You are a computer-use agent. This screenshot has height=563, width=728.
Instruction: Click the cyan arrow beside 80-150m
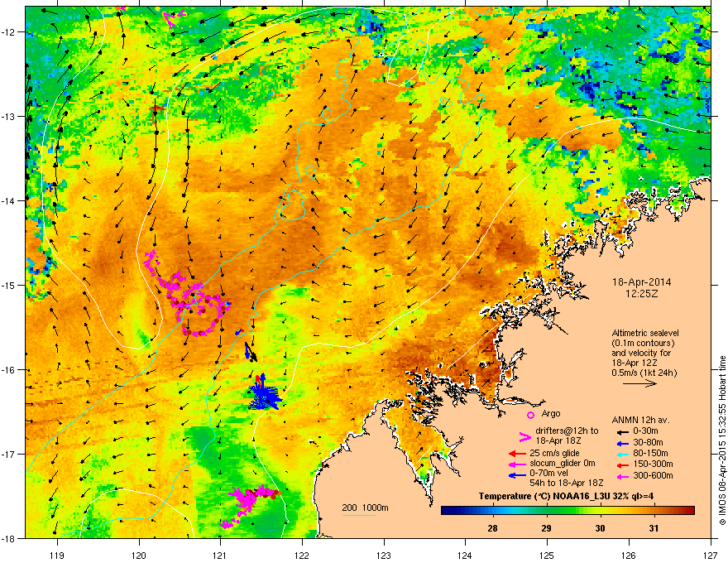(622, 454)
